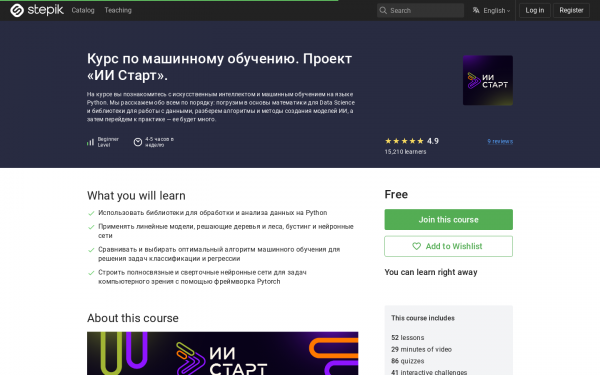Click the 4.9 rating value

coord(433,141)
